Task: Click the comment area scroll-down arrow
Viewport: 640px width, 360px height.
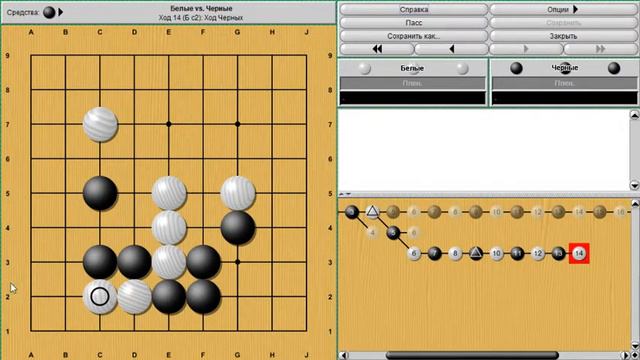Action: tap(635, 185)
